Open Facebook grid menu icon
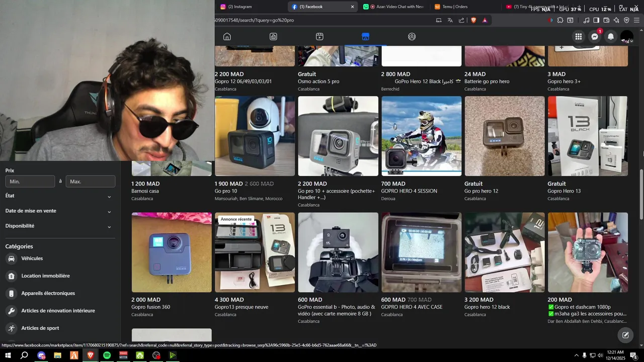The width and height of the screenshot is (644, 362). click(x=579, y=37)
